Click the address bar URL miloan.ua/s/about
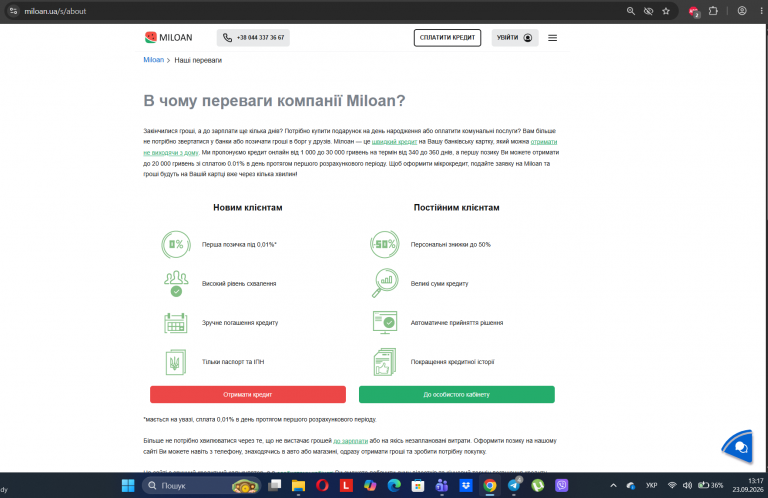The width and height of the screenshot is (768, 498). (55, 11)
